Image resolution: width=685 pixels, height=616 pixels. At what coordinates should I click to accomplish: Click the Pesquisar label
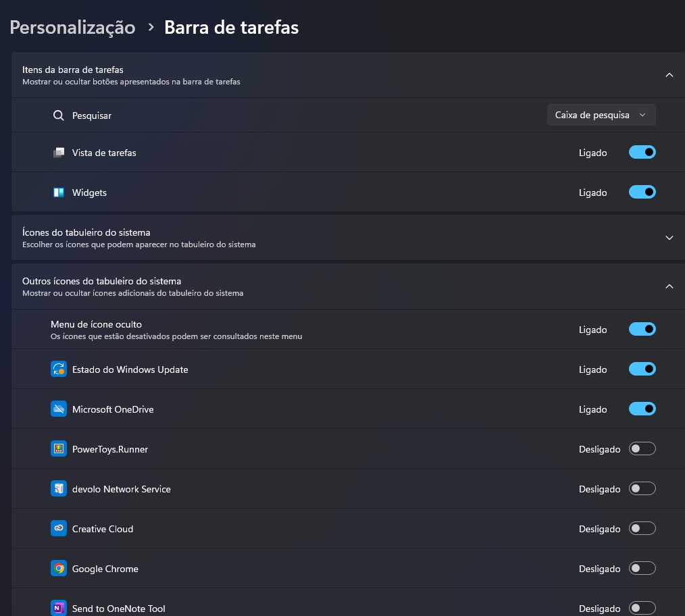pyautogui.click(x=92, y=115)
